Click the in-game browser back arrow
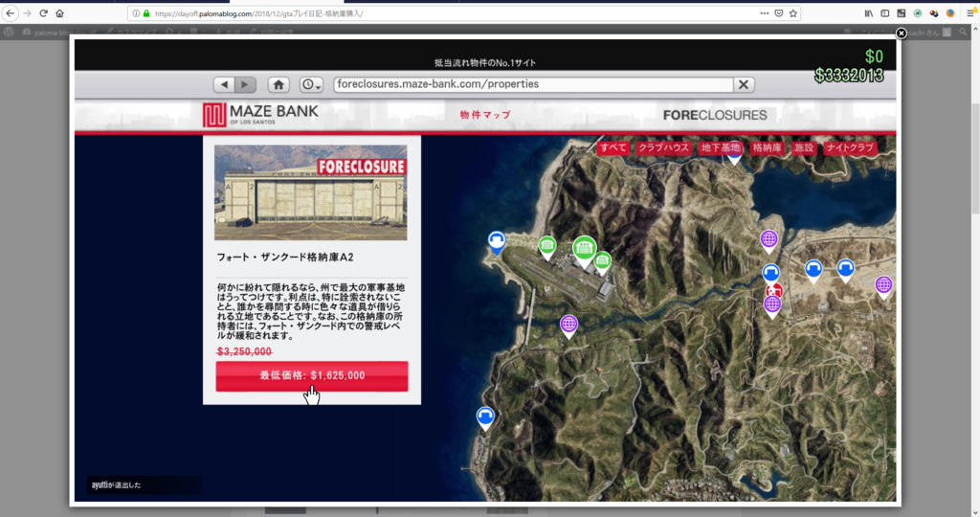980x517 pixels. click(224, 84)
